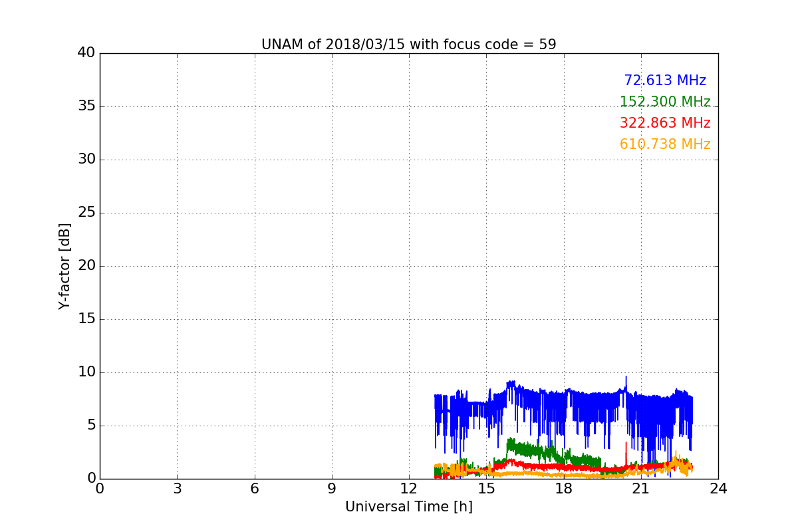Select the 72.613 MHz legend label
The image size is (798, 532).
tap(665, 80)
